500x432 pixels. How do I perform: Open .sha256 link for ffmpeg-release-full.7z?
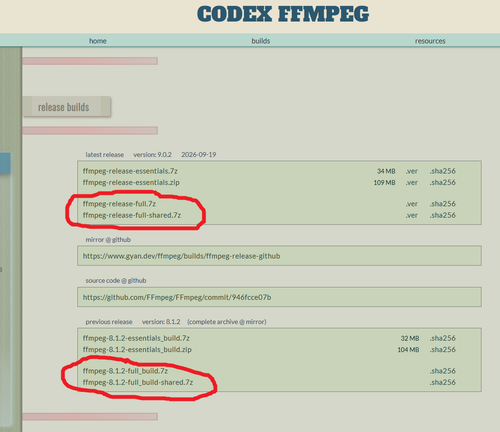tap(443, 204)
